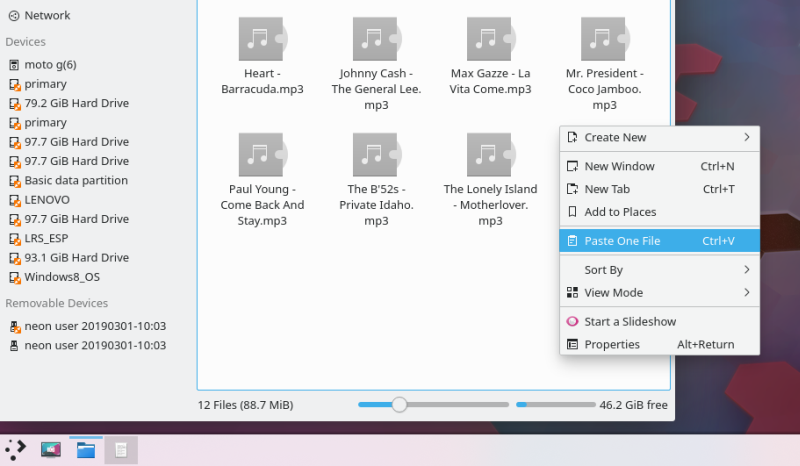Screen dimensions: 800x466
Task: Click the free disk space capacity bar
Action: coord(556,405)
